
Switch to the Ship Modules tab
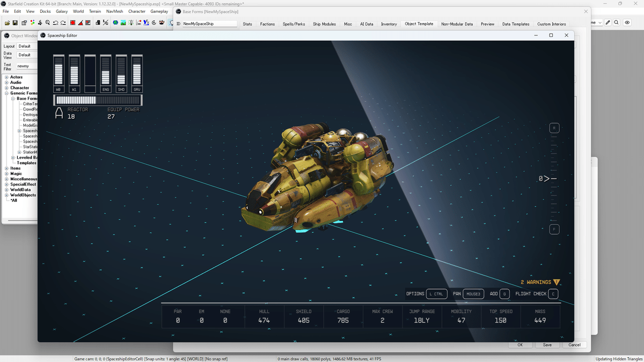click(x=324, y=24)
